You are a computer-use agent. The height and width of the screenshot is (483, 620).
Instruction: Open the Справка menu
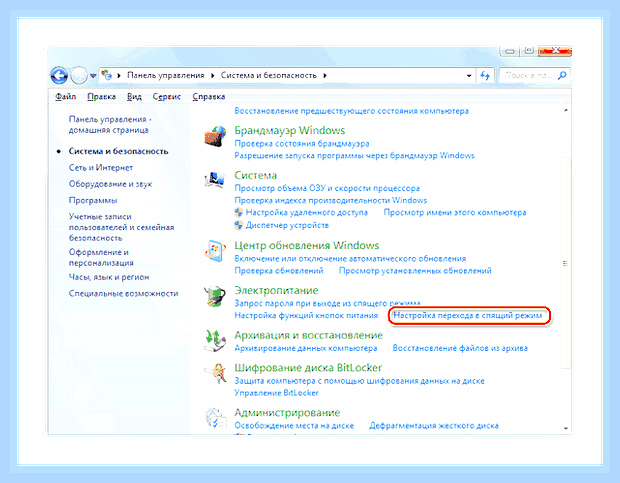pos(209,96)
